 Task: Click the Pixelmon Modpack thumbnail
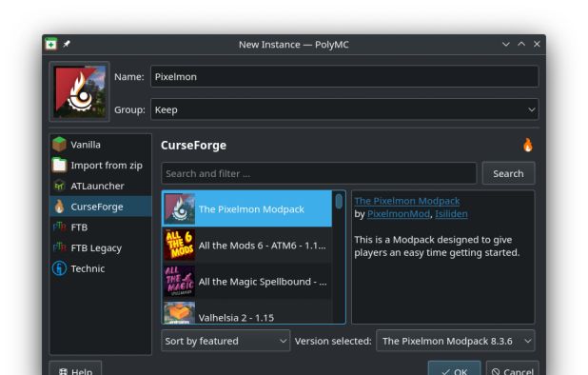point(180,208)
